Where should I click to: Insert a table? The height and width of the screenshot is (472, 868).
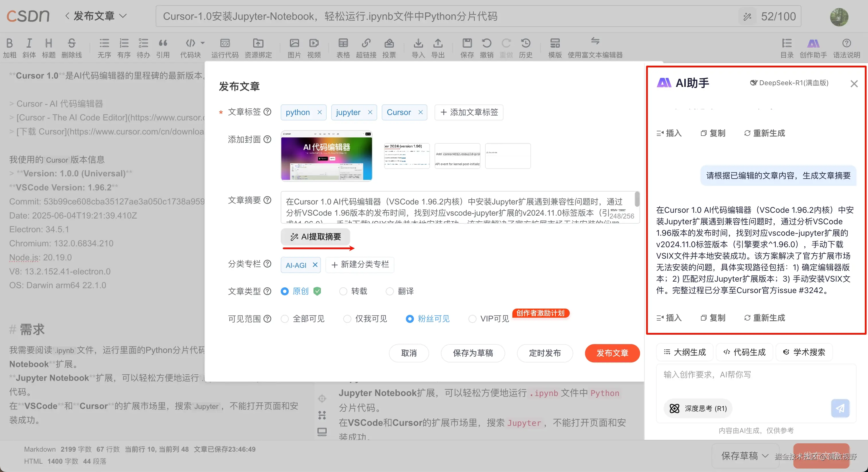pos(343,47)
